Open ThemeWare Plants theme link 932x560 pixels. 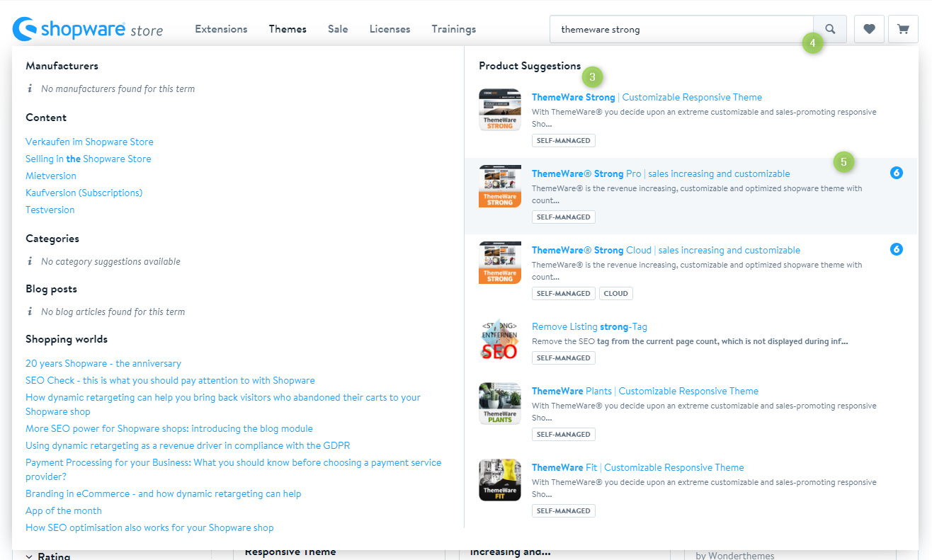pyautogui.click(x=645, y=391)
